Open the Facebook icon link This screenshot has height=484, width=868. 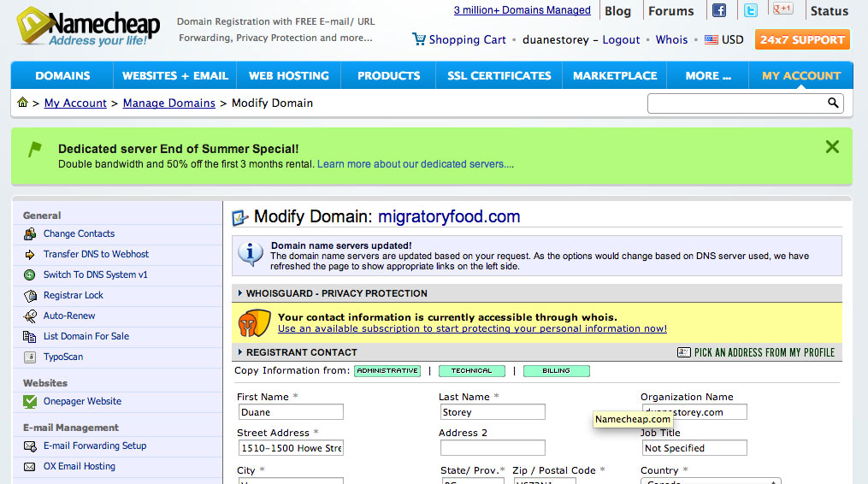(x=719, y=10)
